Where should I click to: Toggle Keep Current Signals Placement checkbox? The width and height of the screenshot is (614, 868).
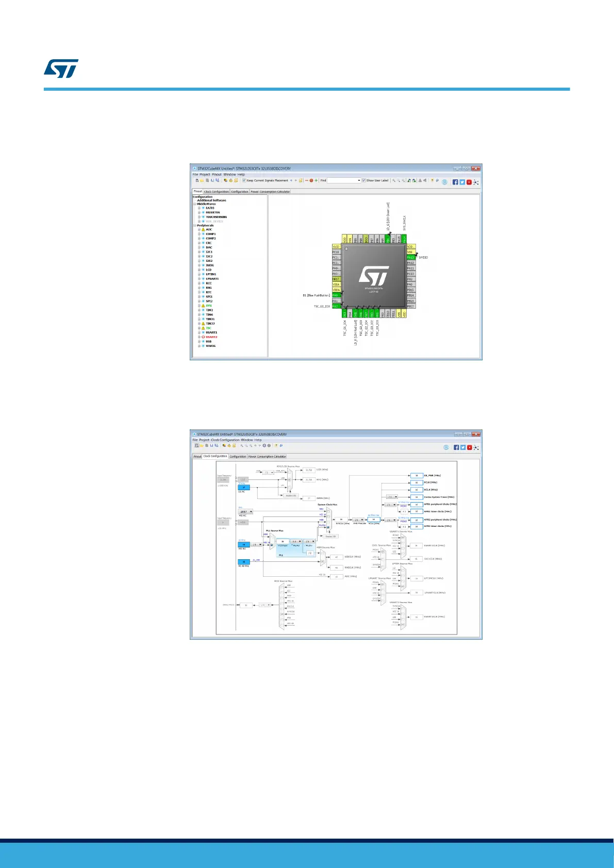(244, 181)
